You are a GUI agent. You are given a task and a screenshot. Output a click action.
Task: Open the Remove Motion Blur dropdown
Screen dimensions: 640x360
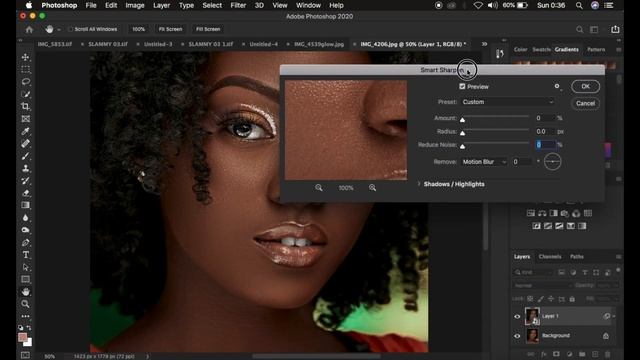(x=484, y=162)
